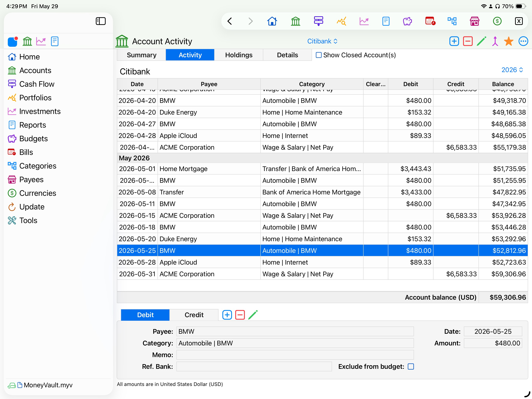
Task: Open the Citibank account selector
Action: 322,41
